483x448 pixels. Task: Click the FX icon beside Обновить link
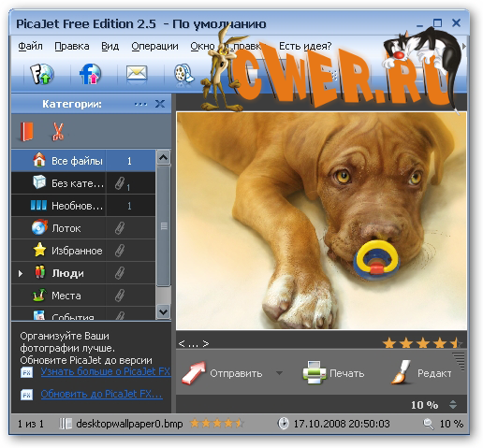[x=26, y=395]
